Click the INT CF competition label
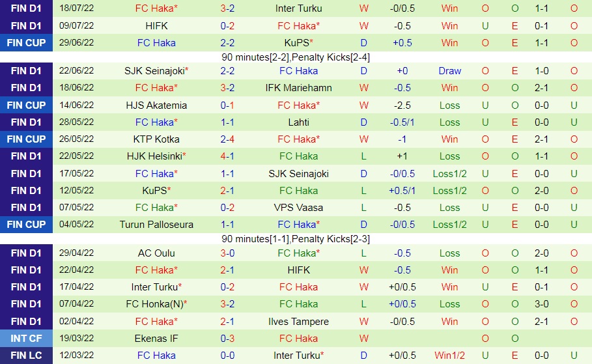The width and height of the screenshot is (592, 364). pyautogui.click(x=26, y=339)
